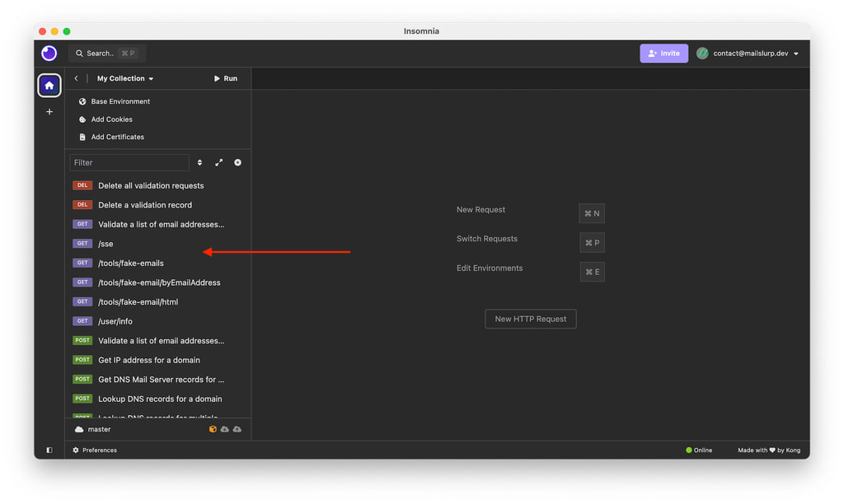Select Delete all validation requests
Image resolution: width=844 pixels, height=504 pixels.
[157, 185]
